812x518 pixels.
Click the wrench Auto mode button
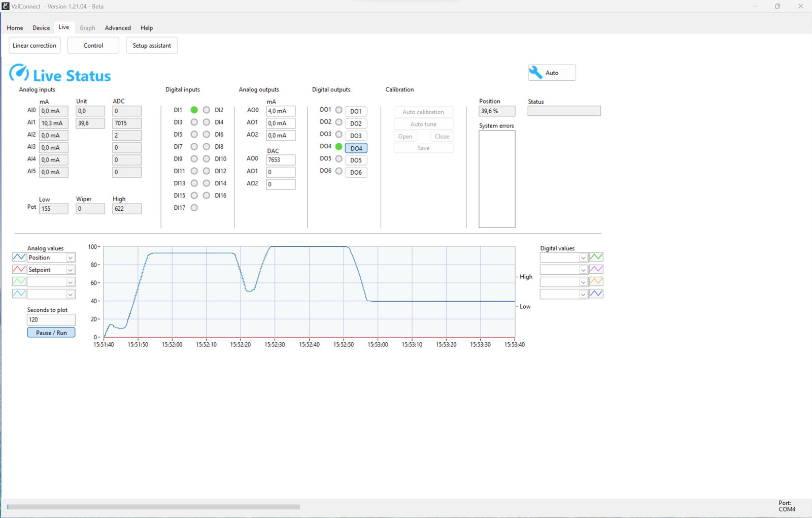(x=552, y=73)
